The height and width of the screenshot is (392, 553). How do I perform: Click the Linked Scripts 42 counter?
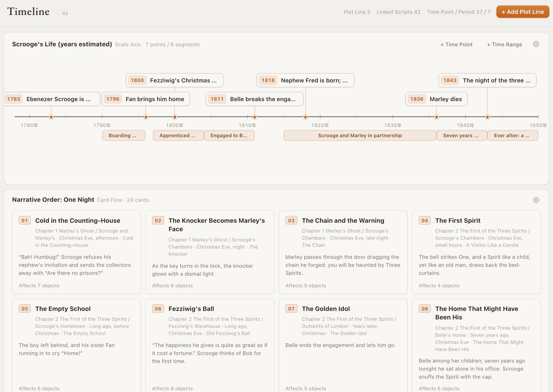398,12
